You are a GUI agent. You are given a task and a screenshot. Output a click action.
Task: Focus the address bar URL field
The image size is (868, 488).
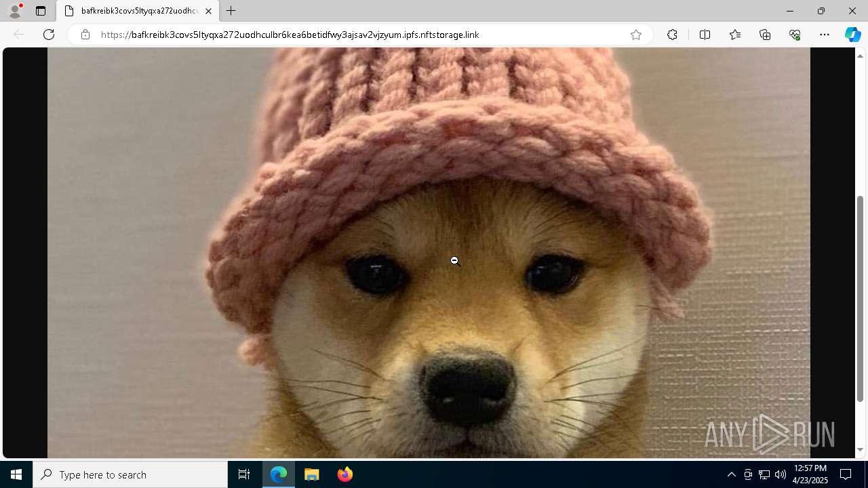tap(359, 35)
